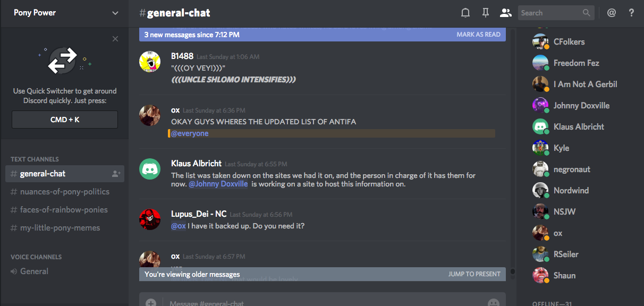This screenshot has height=306, width=644.
Task: Click Jump To Present button
Action: pos(474,274)
